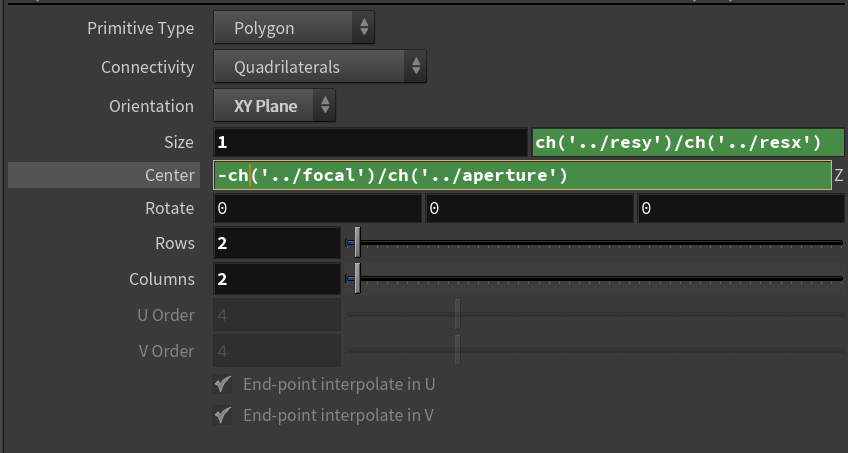Click the highlighted Center parameter label
848x453 pixels.
click(169, 175)
